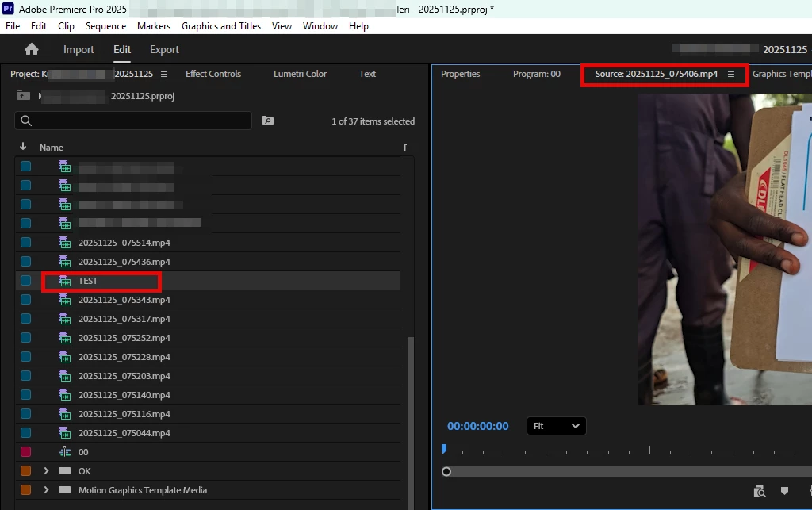This screenshot has width=812, height=510.
Task: Click the parent bin folder-up icon
Action: 23,96
